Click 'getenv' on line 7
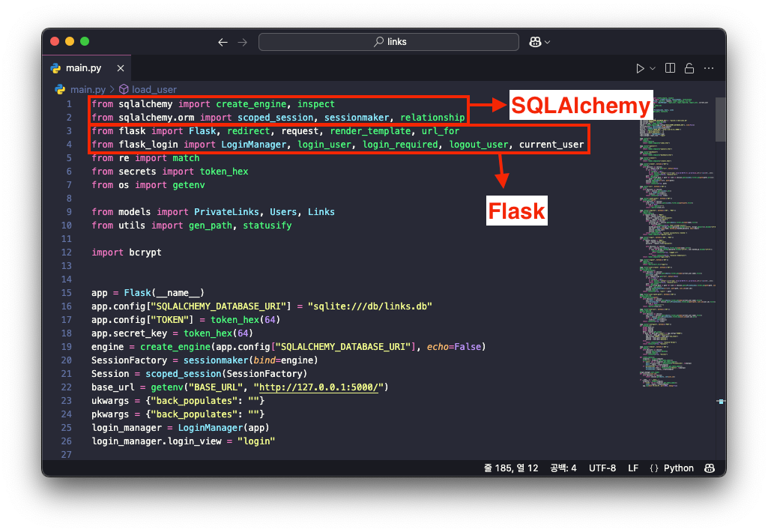Image resolution: width=768 pixels, height=532 pixels. coord(189,184)
